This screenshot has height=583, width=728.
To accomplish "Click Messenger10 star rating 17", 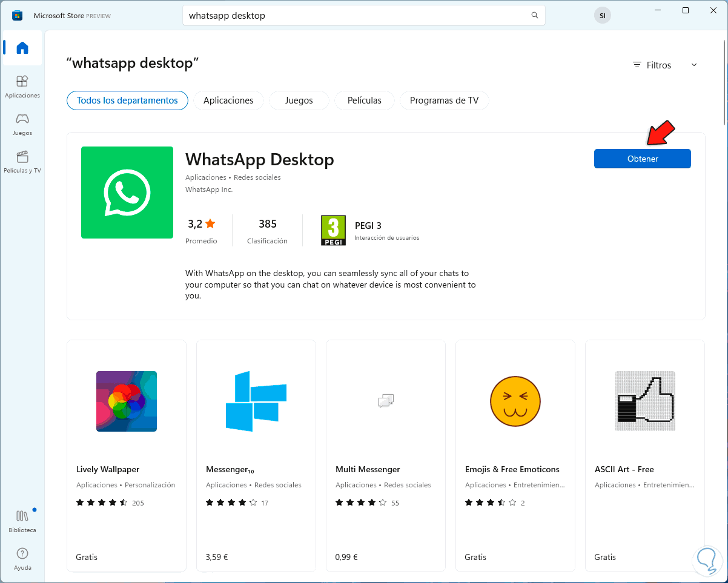I will pos(237,502).
